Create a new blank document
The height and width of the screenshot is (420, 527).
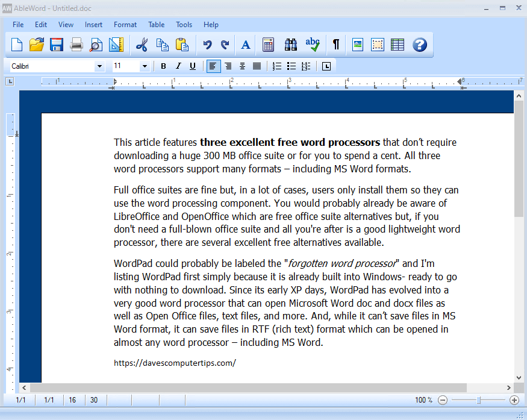coord(17,45)
